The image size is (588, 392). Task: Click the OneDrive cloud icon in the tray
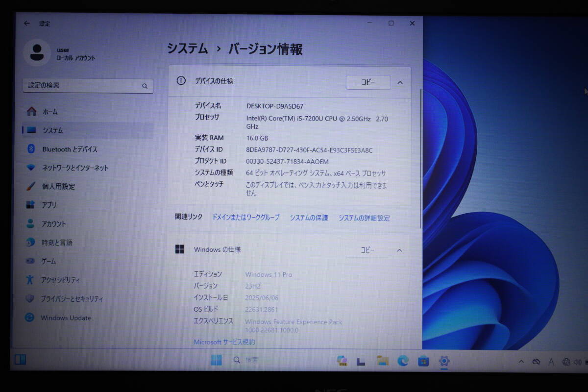pyautogui.click(x=536, y=362)
